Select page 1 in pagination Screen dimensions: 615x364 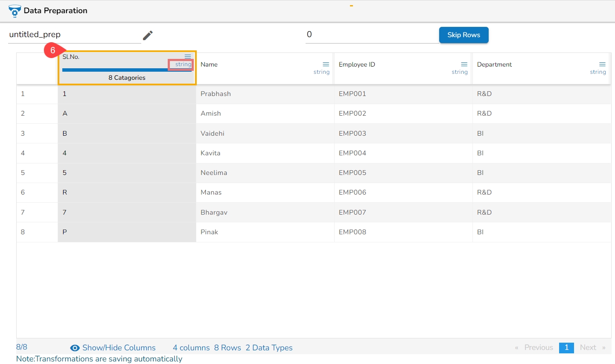(x=566, y=347)
